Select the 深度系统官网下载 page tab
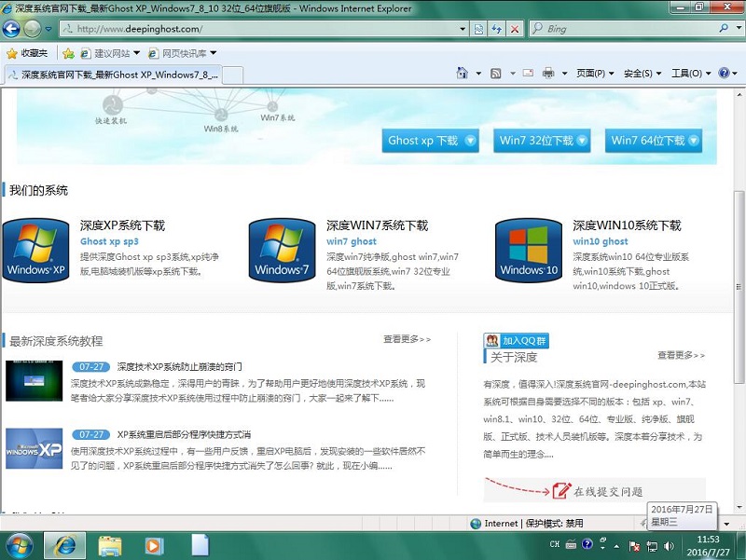This screenshot has width=746, height=560. [x=112, y=74]
